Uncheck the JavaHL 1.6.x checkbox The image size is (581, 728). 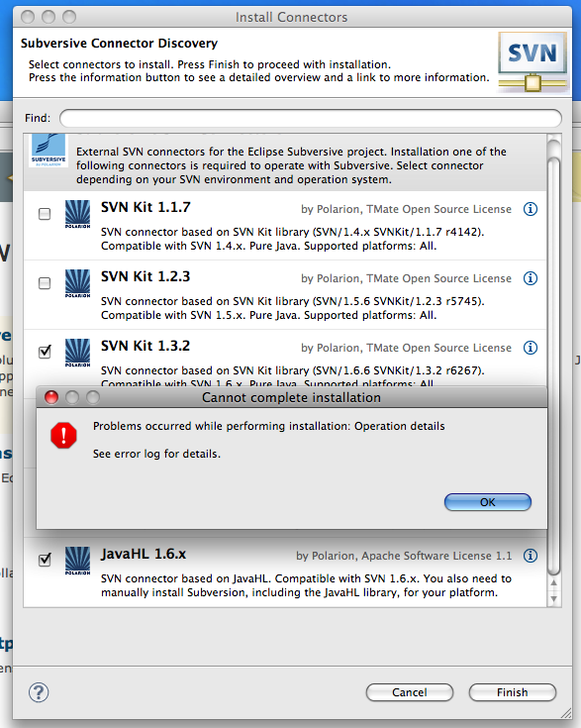click(x=45, y=560)
